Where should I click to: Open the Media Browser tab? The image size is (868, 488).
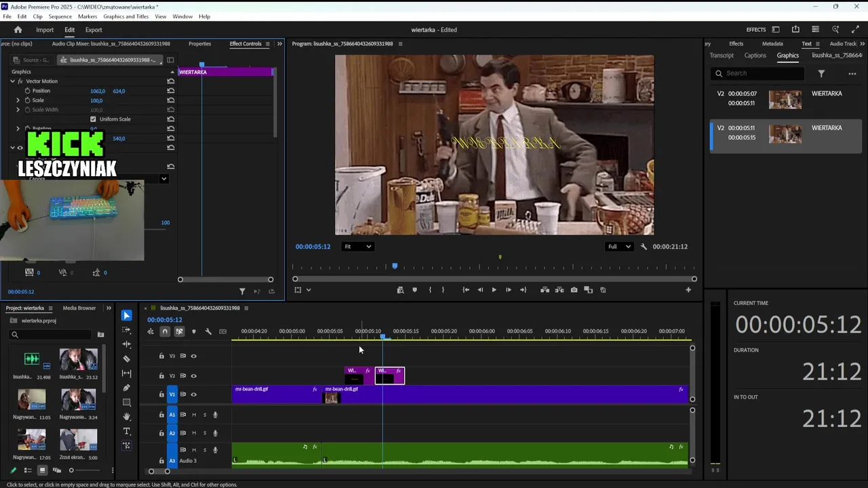tap(79, 308)
